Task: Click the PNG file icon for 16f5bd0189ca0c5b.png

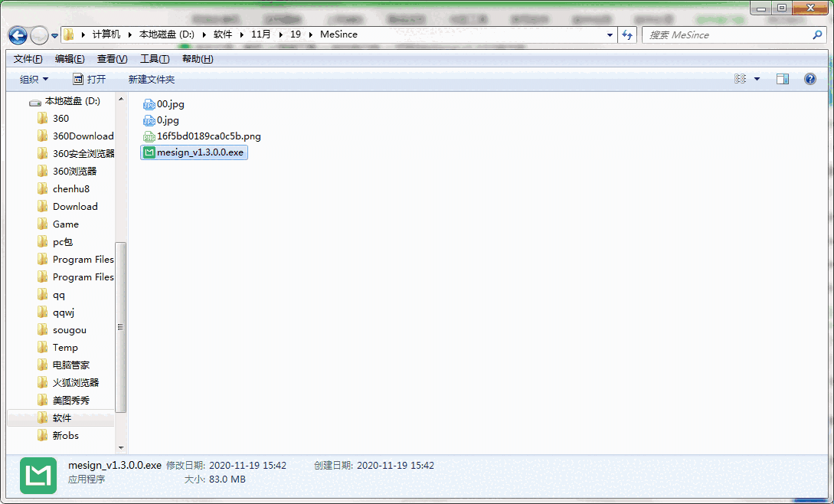Action: pyautogui.click(x=149, y=137)
